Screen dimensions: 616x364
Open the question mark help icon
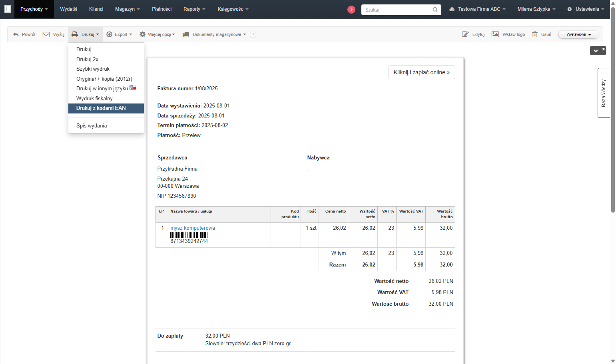(253, 35)
